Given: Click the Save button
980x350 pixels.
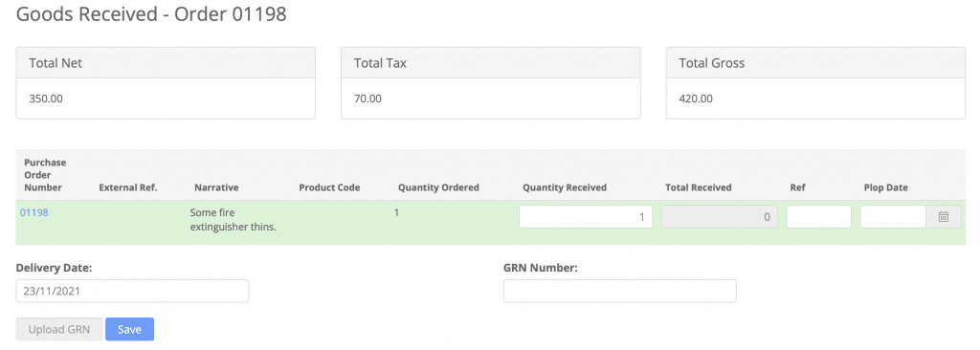Looking at the screenshot, I should 129,329.
